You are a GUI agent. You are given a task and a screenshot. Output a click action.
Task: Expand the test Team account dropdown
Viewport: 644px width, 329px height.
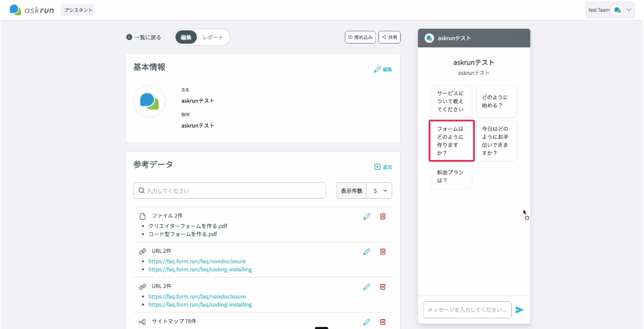(x=610, y=10)
